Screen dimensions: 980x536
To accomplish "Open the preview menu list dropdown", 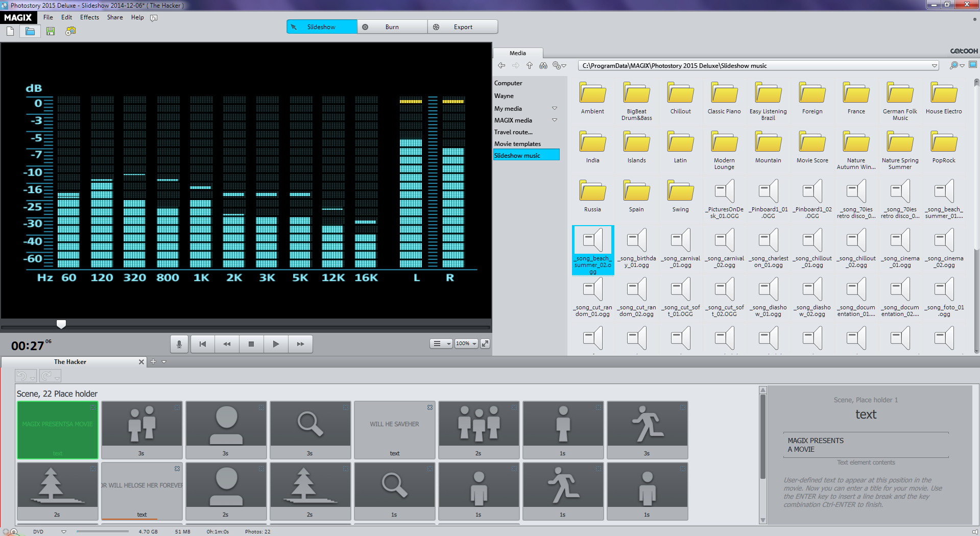I will point(441,344).
